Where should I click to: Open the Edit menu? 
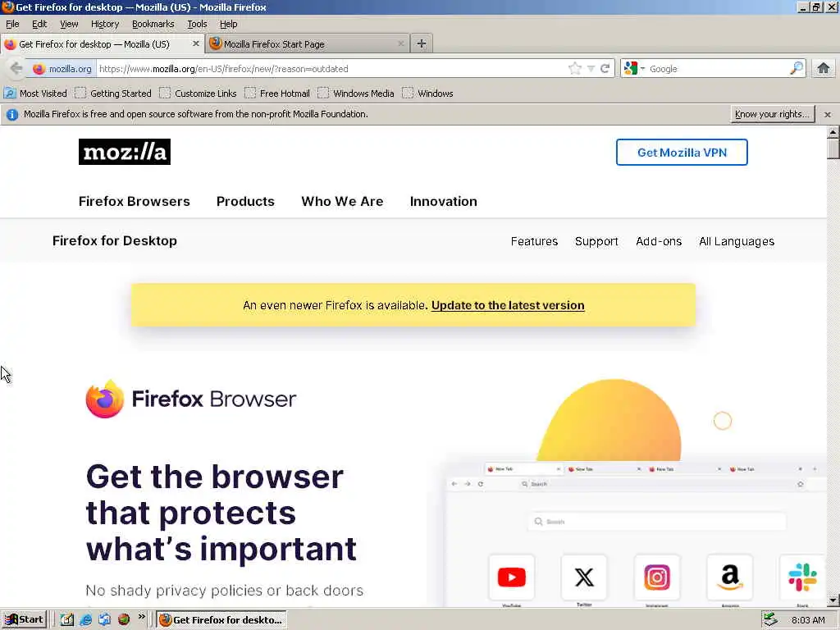[x=39, y=24]
